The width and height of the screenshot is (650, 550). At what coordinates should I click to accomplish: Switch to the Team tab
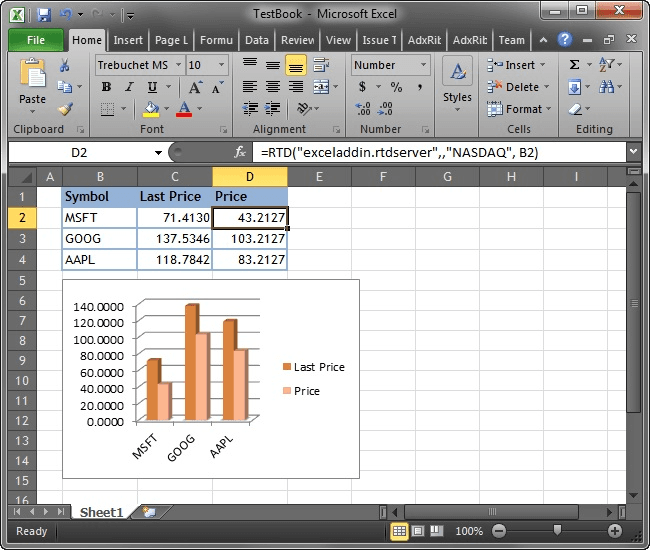pyautogui.click(x=512, y=40)
